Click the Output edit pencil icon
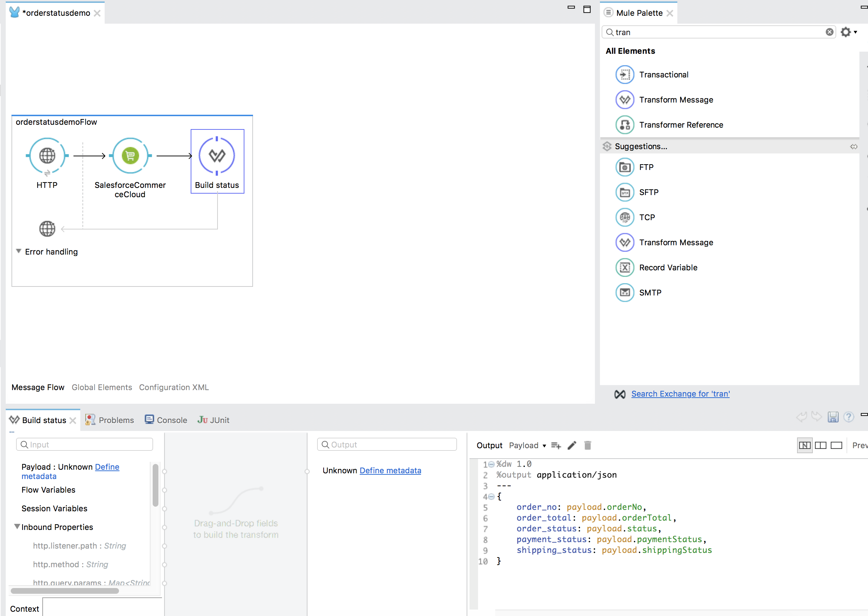Image resolution: width=868 pixels, height=616 pixels. tap(572, 445)
